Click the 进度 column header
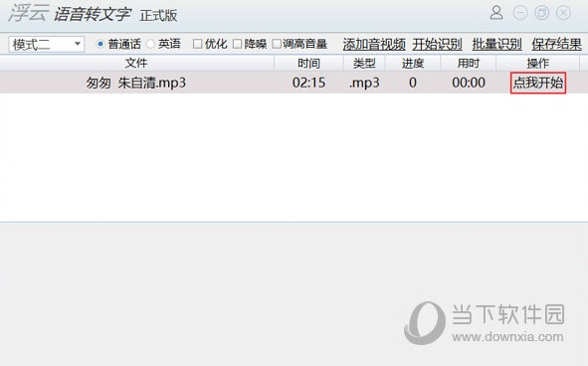Viewport: 588px width, 366px height. click(413, 63)
